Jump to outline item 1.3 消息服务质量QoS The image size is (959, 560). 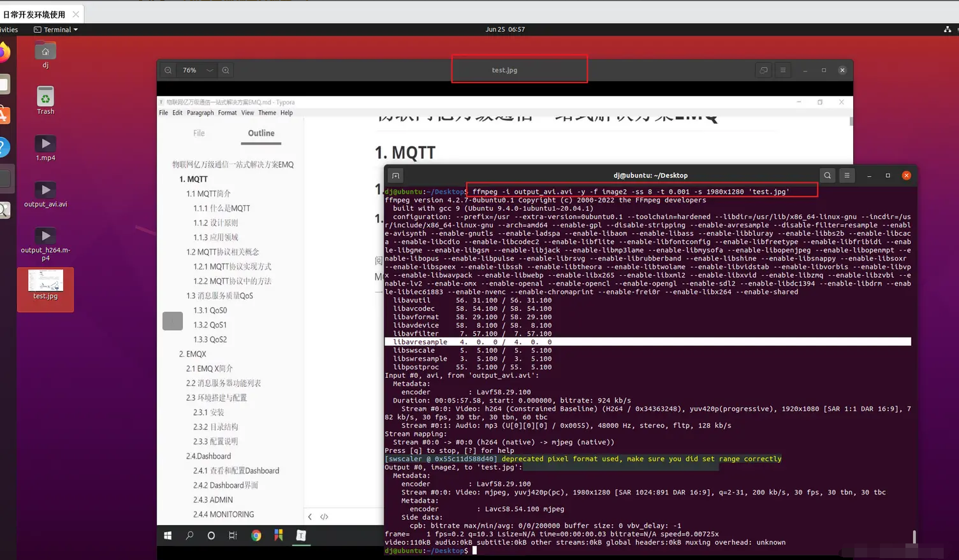(219, 296)
